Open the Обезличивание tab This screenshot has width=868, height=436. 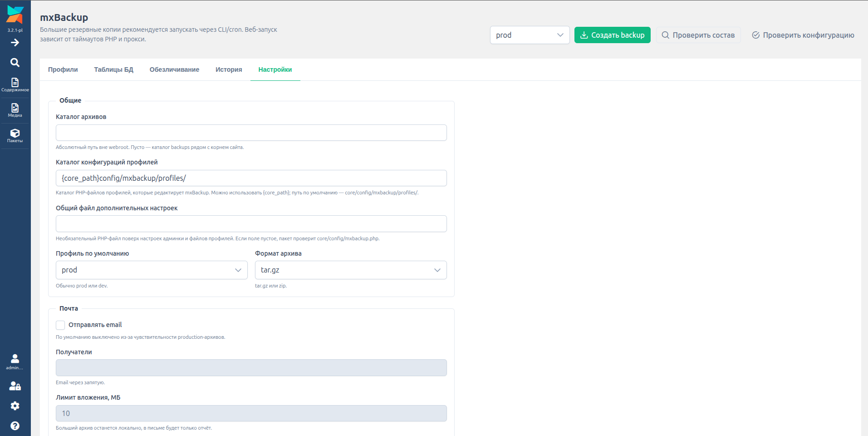click(175, 69)
